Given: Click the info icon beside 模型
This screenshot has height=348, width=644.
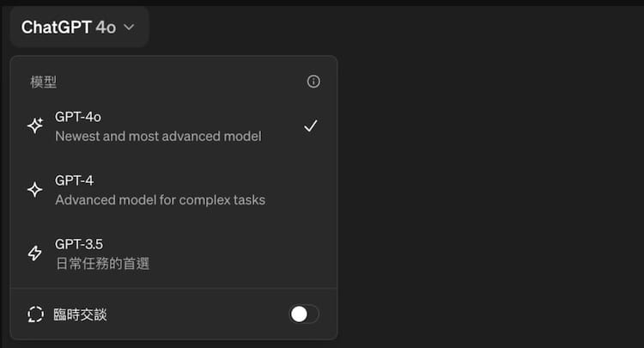Looking at the screenshot, I should 313,82.
